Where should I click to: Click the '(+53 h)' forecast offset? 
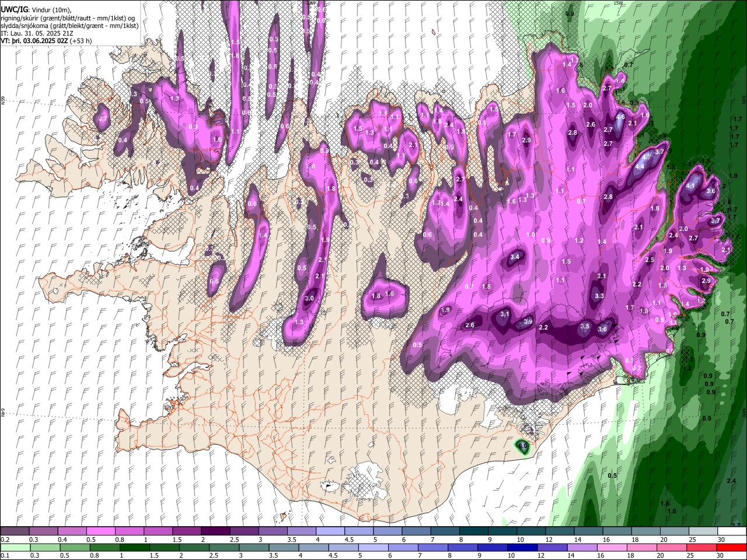tap(81, 41)
